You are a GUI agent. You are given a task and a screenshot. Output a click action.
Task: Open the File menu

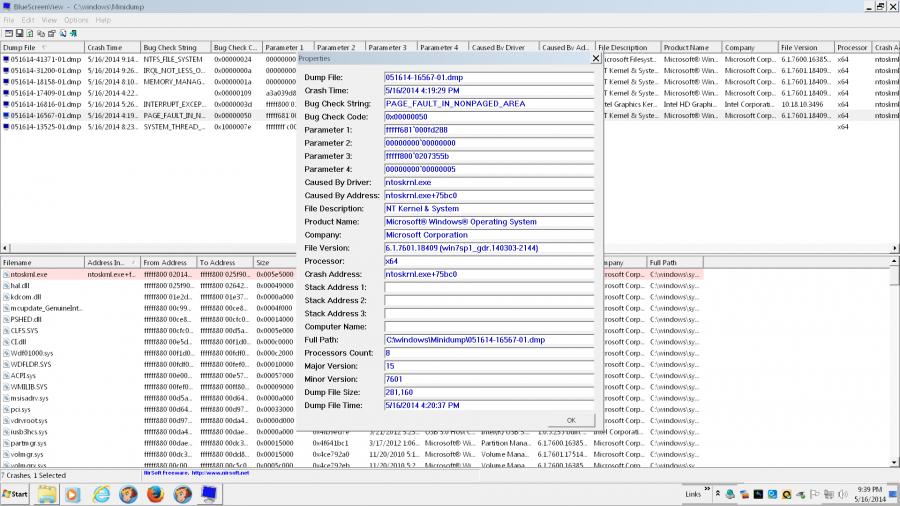(9, 20)
